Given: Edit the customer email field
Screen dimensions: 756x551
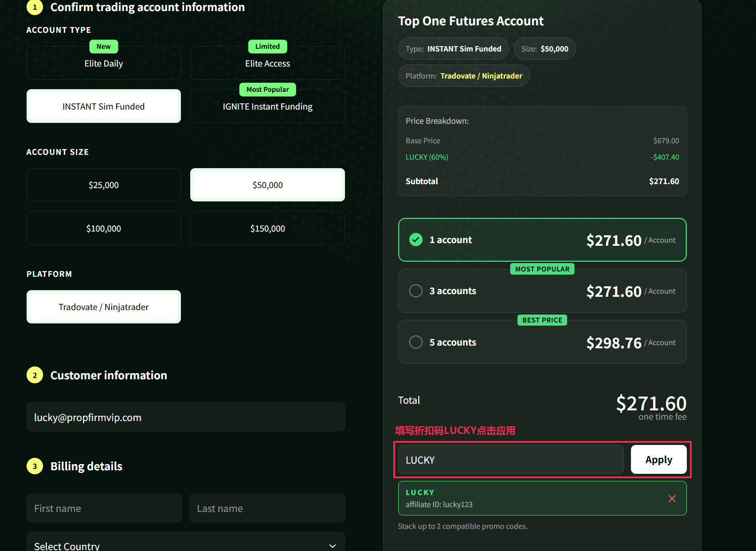Looking at the screenshot, I should [x=186, y=417].
